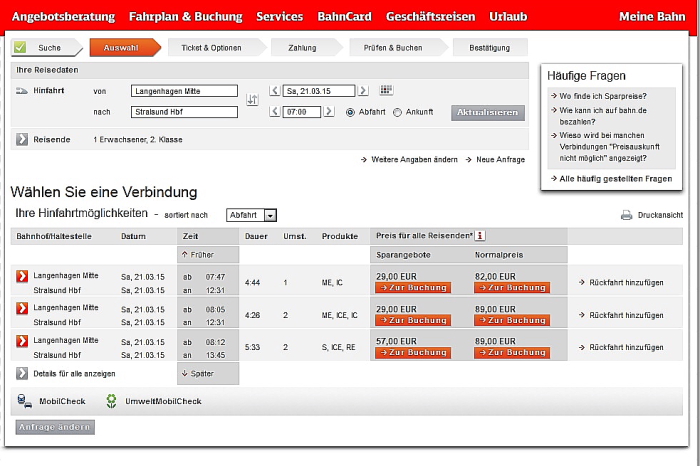
Task: Expand details for the 07:47 connection
Action: pyautogui.click(x=22, y=277)
